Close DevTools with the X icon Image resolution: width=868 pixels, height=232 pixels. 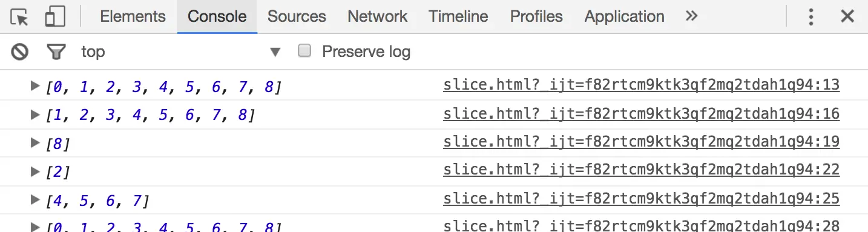(847, 16)
